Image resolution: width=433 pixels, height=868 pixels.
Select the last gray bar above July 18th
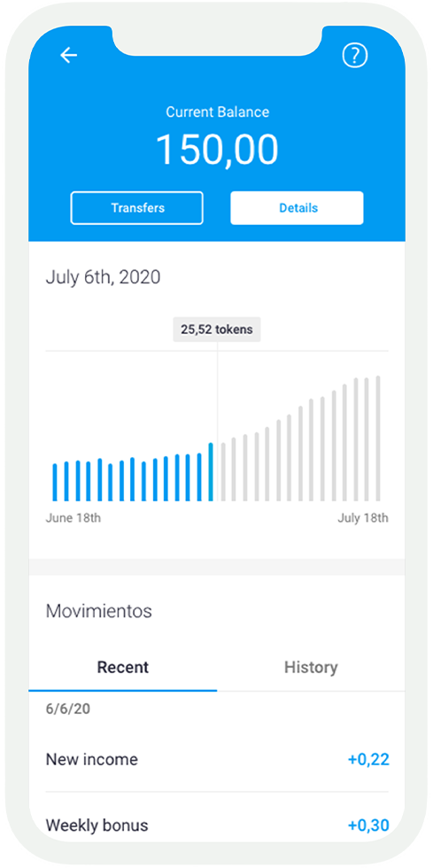[378, 439]
